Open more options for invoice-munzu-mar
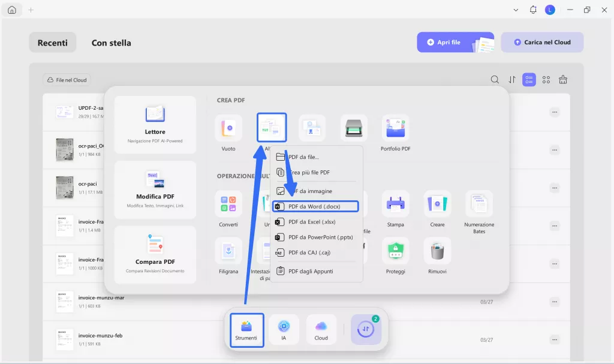Viewport: 614px width, 364px height. pyautogui.click(x=555, y=300)
